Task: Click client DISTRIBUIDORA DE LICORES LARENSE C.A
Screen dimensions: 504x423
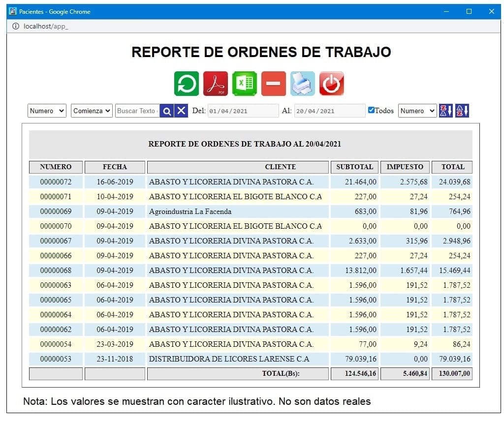Action: [x=229, y=359]
